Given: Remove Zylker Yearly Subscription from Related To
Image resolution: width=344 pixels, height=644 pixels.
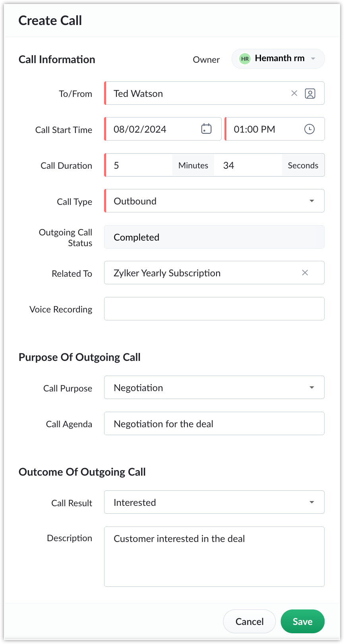Looking at the screenshot, I should (305, 273).
